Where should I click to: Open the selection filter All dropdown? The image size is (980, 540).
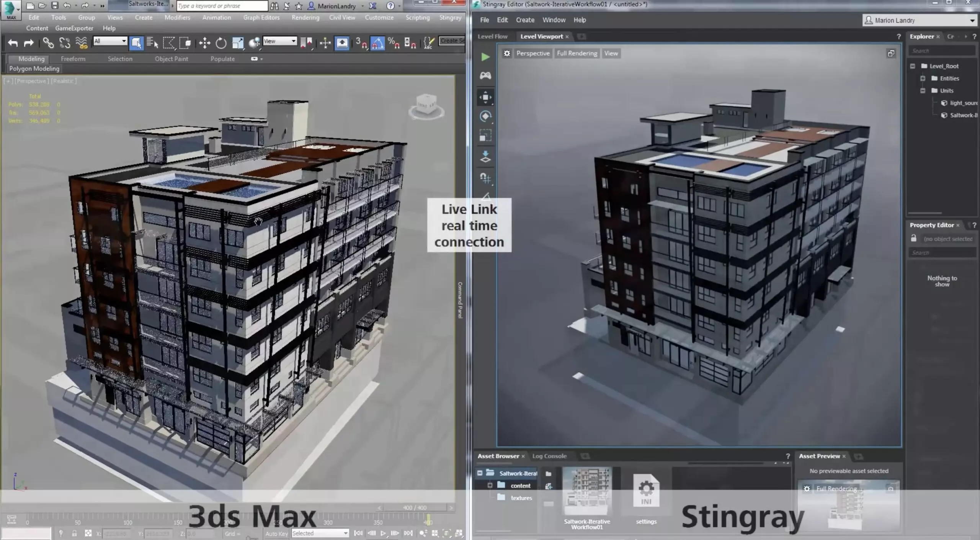(x=110, y=41)
